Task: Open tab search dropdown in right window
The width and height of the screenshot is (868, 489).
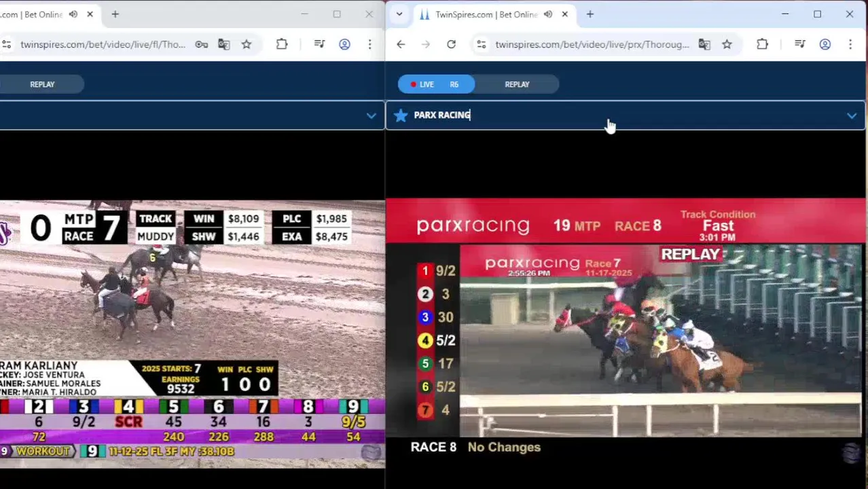Action: [399, 14]
